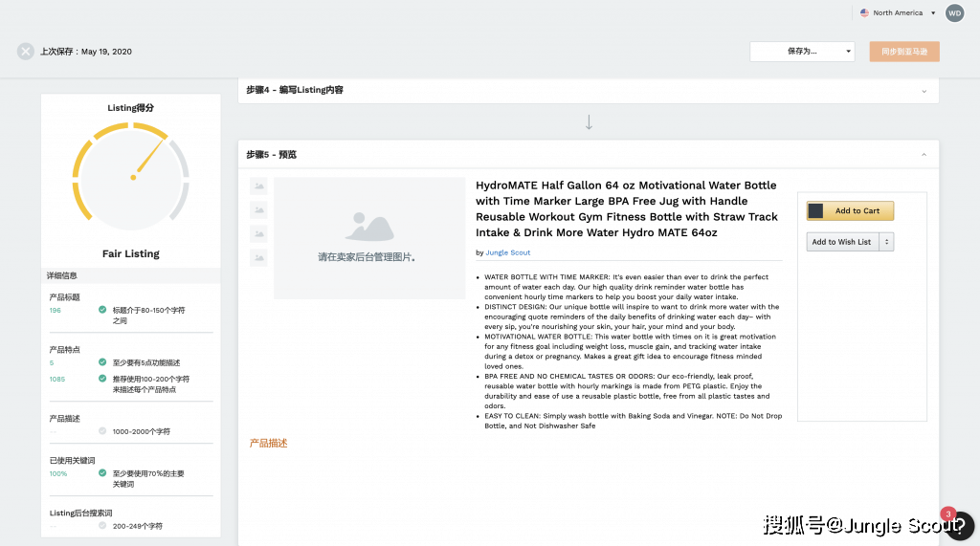Select the second image thumbnail placeholder
This screenshot has height=546, width=980.
click(x=258, y=210)
